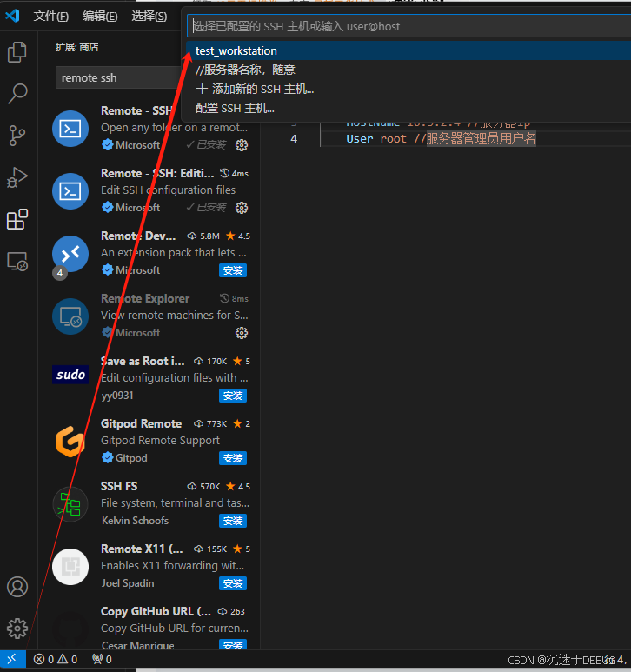This screenshot has height=672, width=631.
Task: Open the Gitpod Remote extension title
Action: pos(141,423)
